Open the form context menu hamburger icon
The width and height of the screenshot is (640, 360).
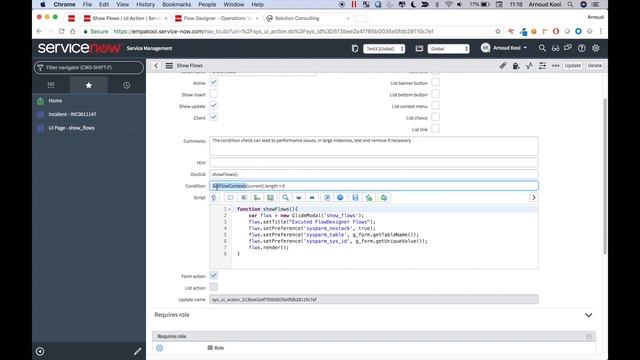coord(169,65)
